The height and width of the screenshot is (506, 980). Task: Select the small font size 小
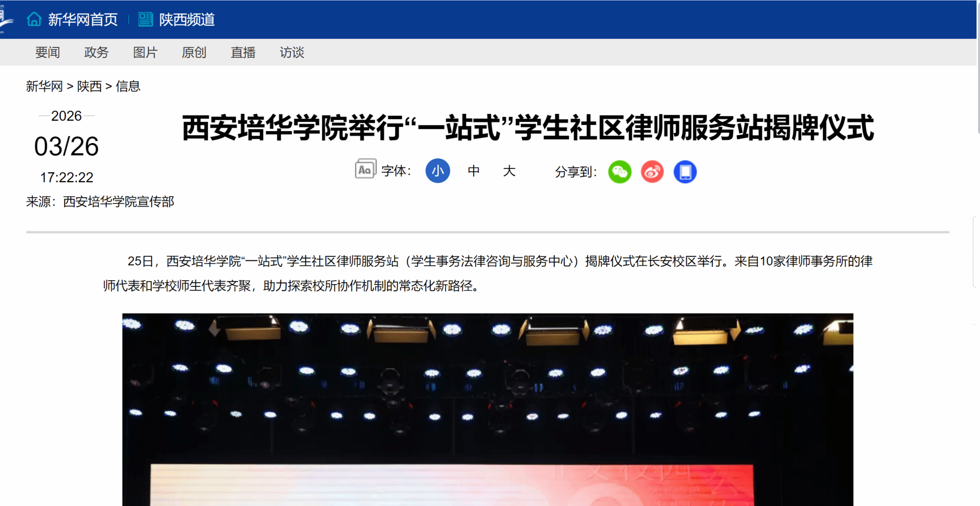point(438,171)
